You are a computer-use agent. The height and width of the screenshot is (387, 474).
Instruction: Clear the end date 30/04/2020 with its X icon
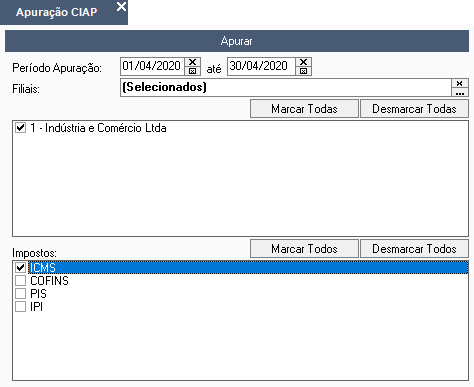(303, 62)
